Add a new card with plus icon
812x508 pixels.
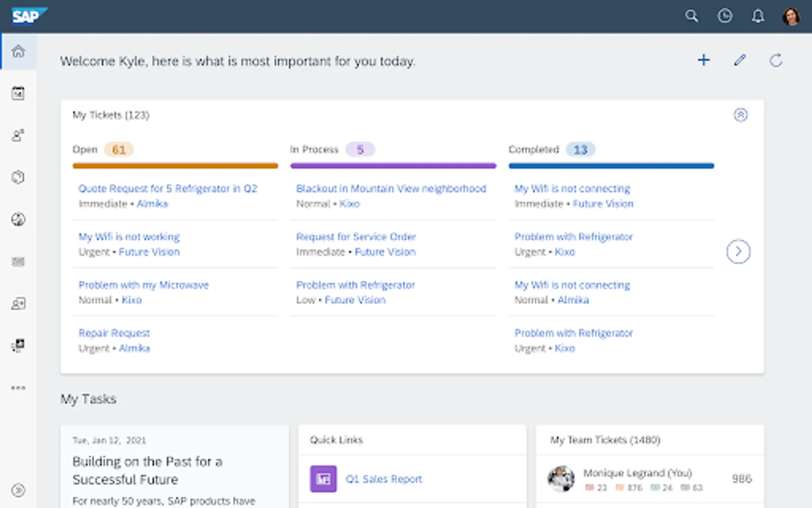pyautogui.click(x=704, y=60)
